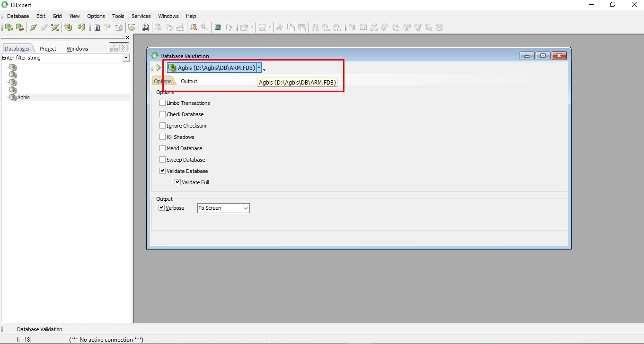The image size is (644, 344).
Task: Click the Paste clipboard icon
Action: click(301, 27)
